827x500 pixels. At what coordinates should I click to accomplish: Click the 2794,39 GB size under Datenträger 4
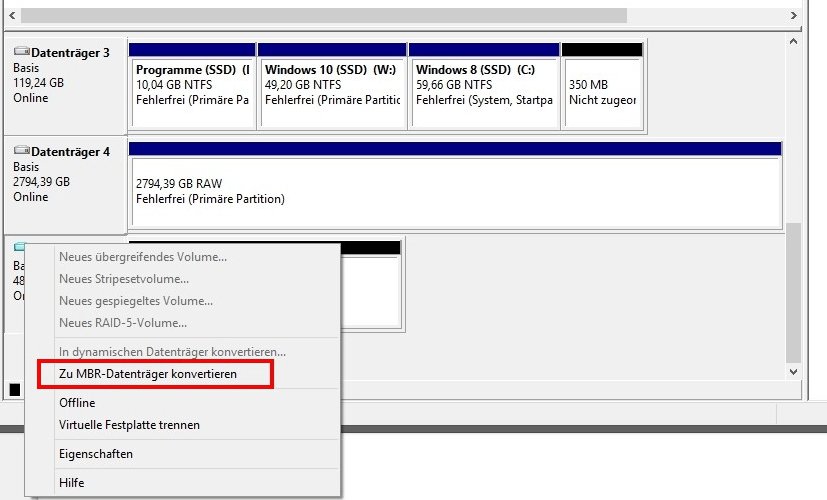42,182
